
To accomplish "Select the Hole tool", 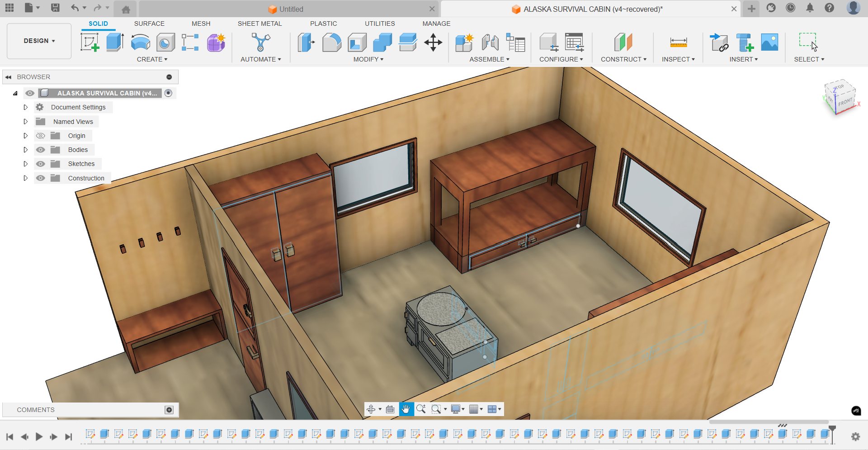I will 165,43.
